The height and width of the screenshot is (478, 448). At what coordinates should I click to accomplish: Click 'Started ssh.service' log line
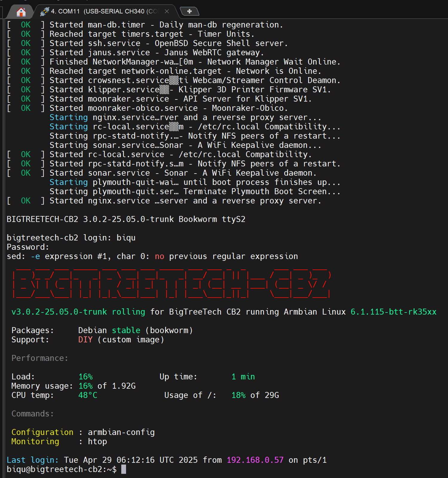point(148,43)
